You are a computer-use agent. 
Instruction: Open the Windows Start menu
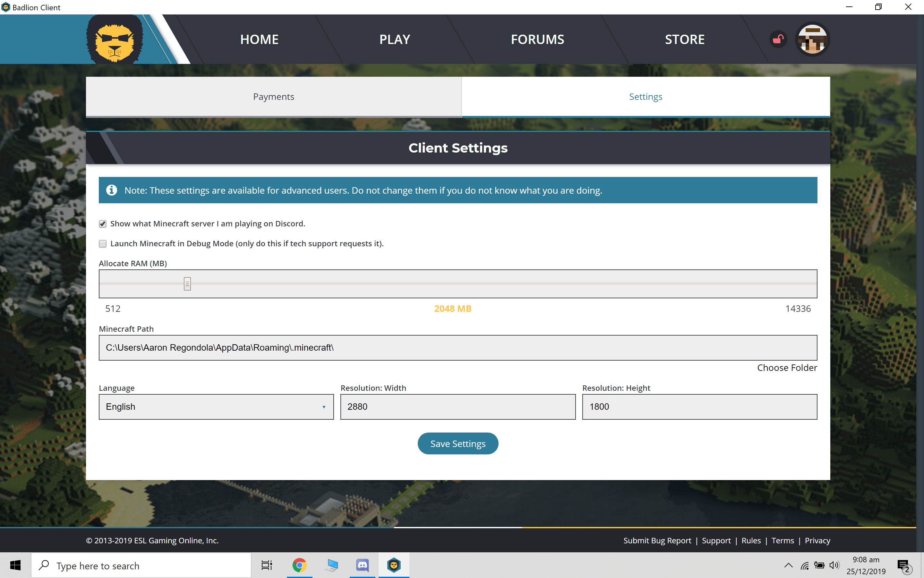15,565
